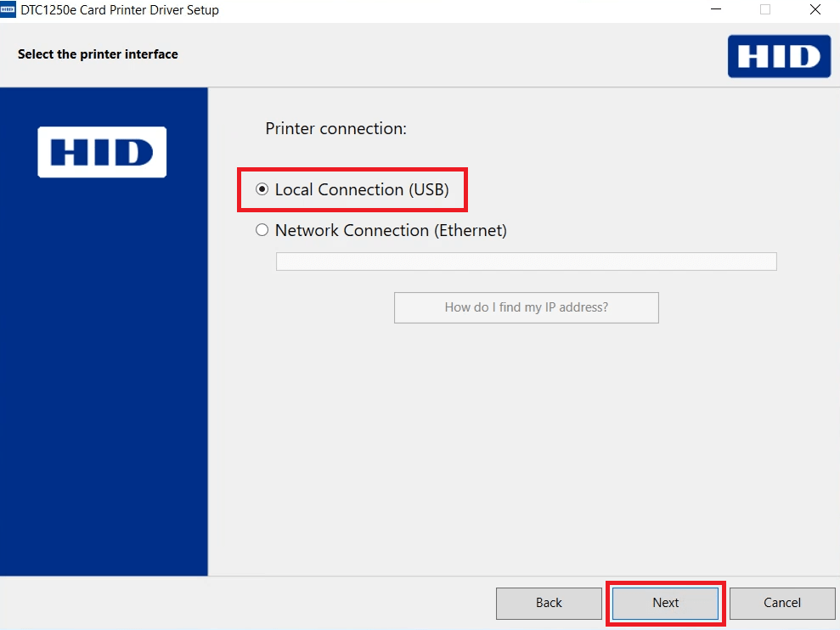Click the HID logo in the blue sidebar
Viewport: 840px width, 630px height.
[x=102, y=152]
